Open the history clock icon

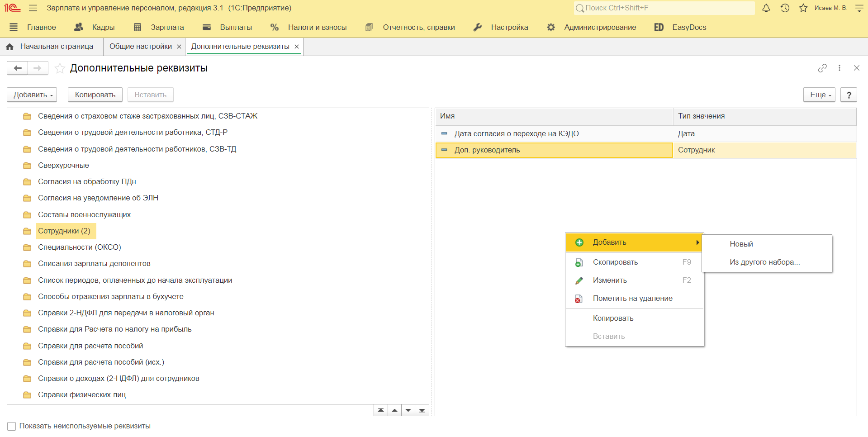pyautogui.click(x=785, y=8)
